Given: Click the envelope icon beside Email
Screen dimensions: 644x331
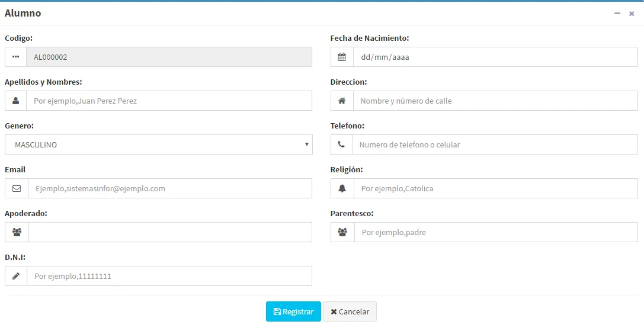Looking at the screenshot, I should [x=17, y=188].
